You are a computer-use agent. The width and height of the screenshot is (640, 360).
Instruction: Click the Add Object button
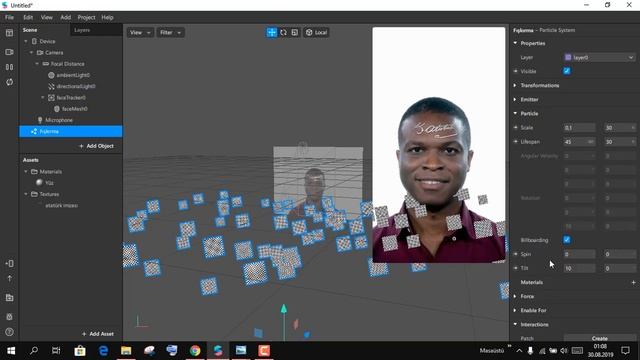[x=97, y=146]
